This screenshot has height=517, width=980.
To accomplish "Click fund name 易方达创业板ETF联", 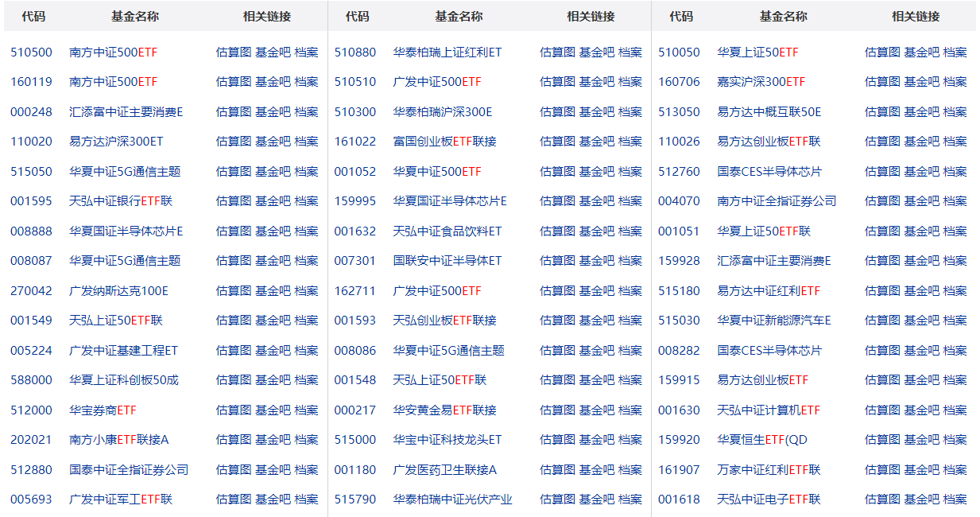I will (769, 142).
